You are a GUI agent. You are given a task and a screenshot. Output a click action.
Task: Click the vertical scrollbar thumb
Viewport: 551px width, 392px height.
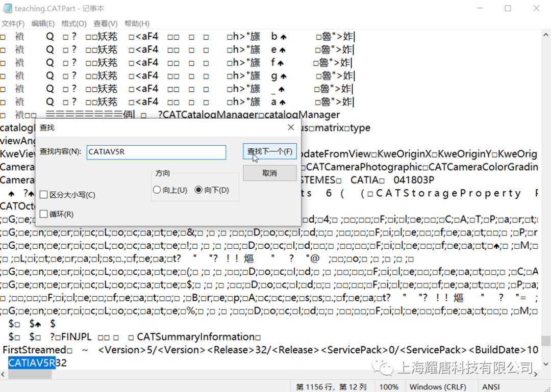(546, 341)
